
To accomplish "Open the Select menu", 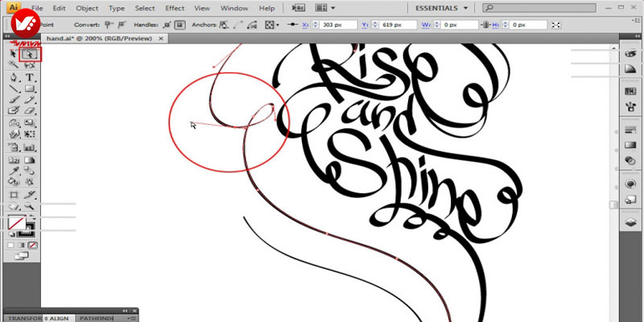I will click(145, 8).
